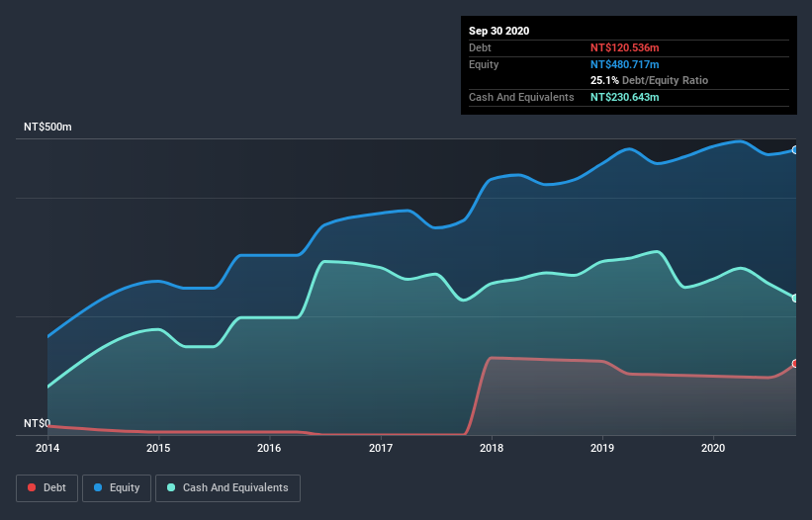Click the Equity end-point marker on chart
This screenshot has height=520, width=812.
[x=795, y=150]
